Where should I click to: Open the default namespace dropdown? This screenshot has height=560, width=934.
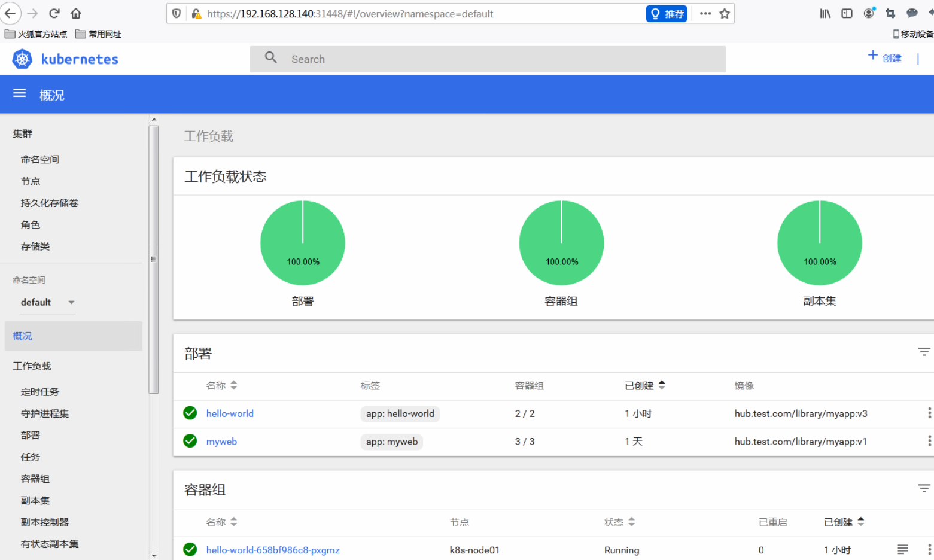[x=48, y=302]
